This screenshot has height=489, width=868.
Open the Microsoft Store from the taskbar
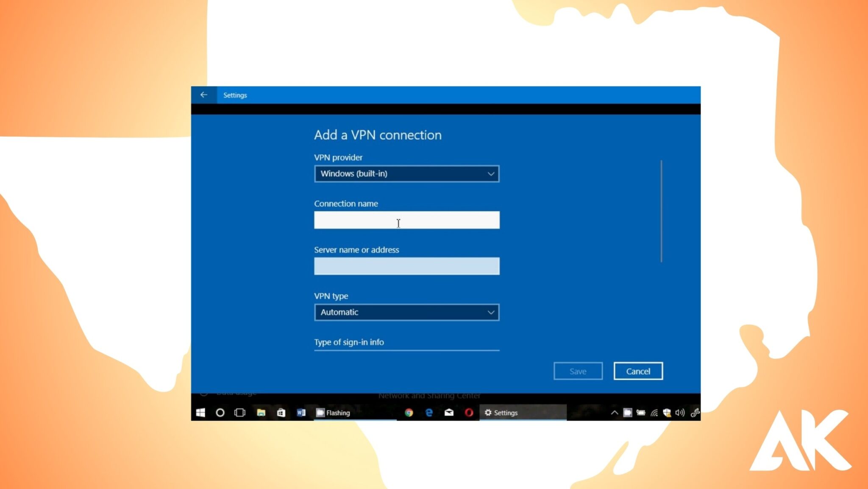(x=281, y=412)
